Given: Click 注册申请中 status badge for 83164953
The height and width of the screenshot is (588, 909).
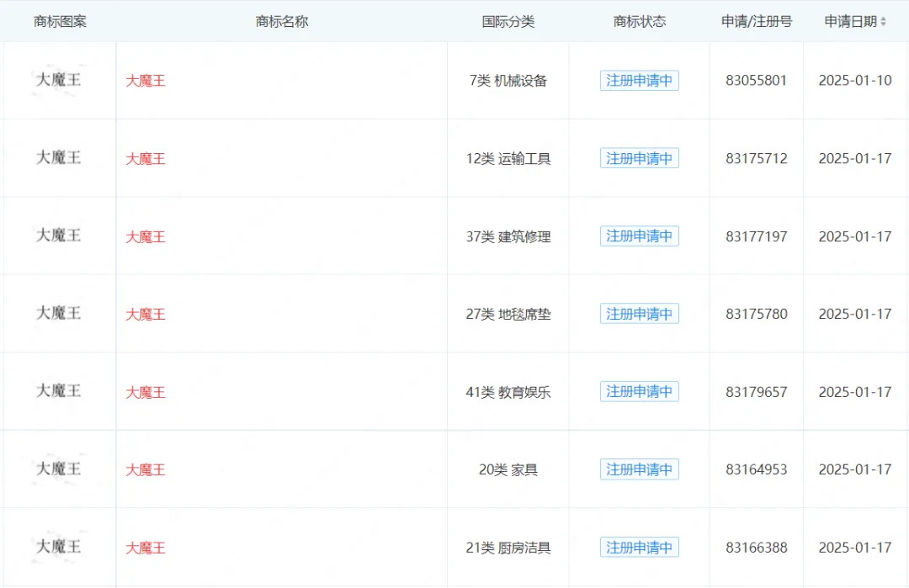Looking at the screenshot, I should coord(640,469).
